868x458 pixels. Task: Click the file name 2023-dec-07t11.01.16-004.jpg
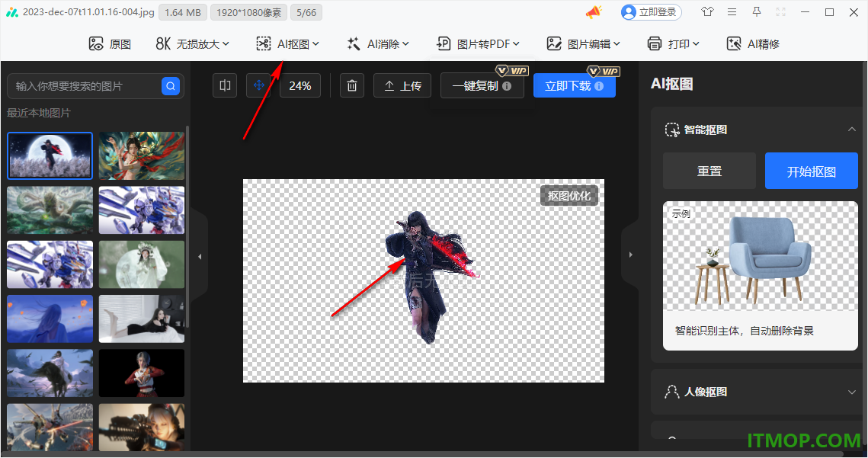(88, 11)
